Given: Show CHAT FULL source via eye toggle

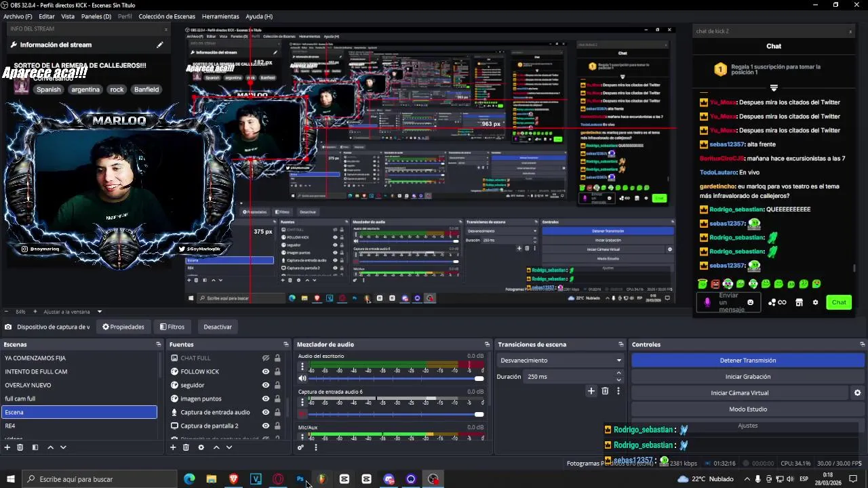Looking at the screenshot, I should pyautogui.click(x=266, y=358).
